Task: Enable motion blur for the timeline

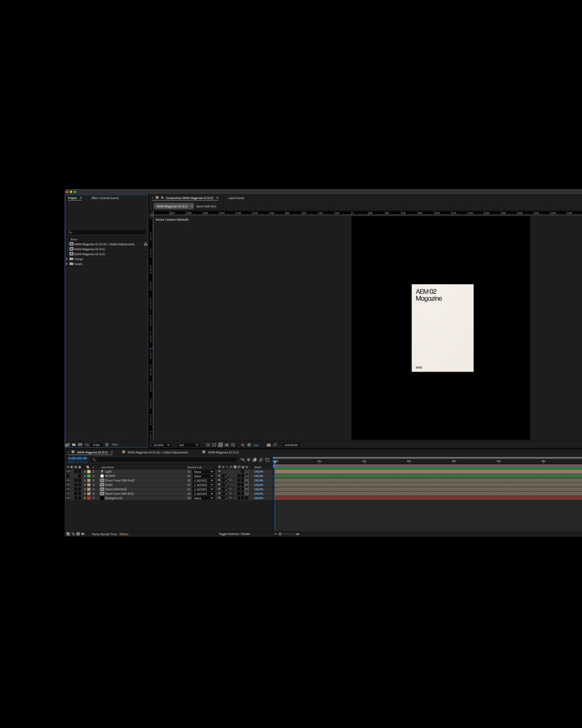Action: click(261, 460)
